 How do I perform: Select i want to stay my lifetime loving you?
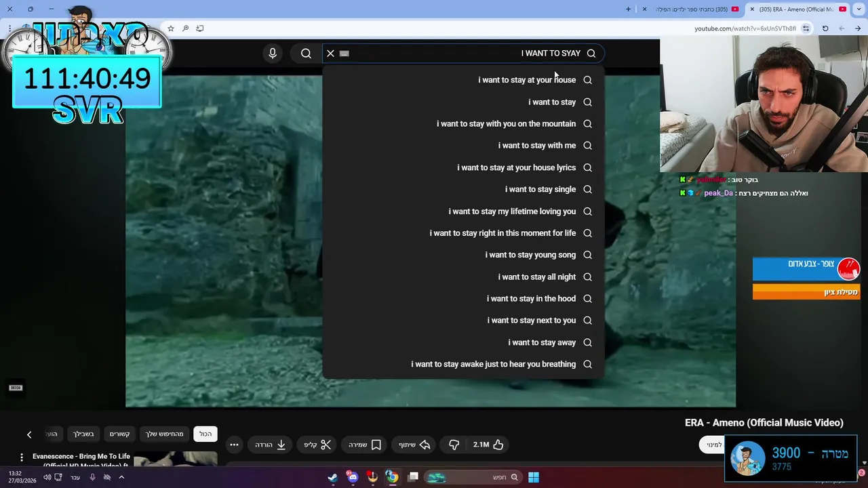point(463,211)
